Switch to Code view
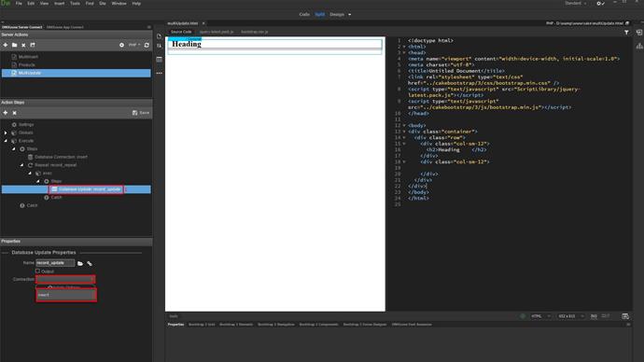This screenshot has height=362, width=644. pos(304,14)
